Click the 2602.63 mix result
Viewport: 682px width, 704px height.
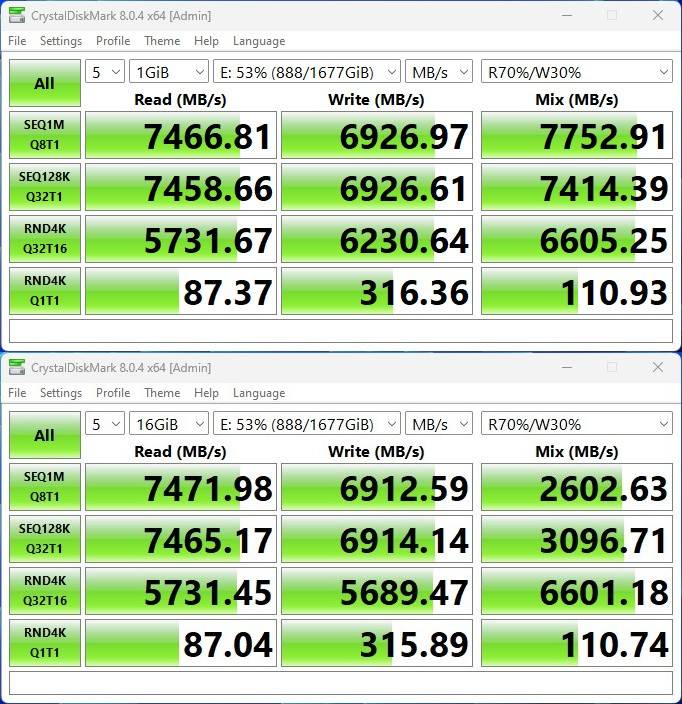pyautogui.click(x=576, y=487)
